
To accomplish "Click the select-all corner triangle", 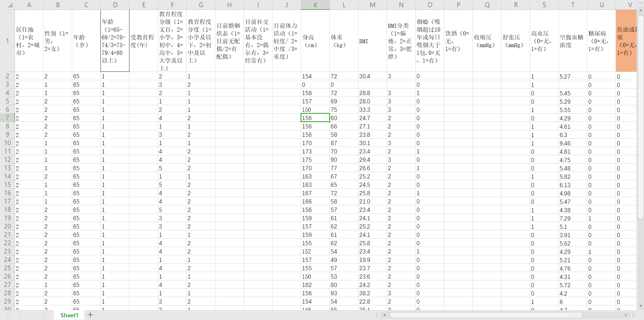I will click(10, 5).
